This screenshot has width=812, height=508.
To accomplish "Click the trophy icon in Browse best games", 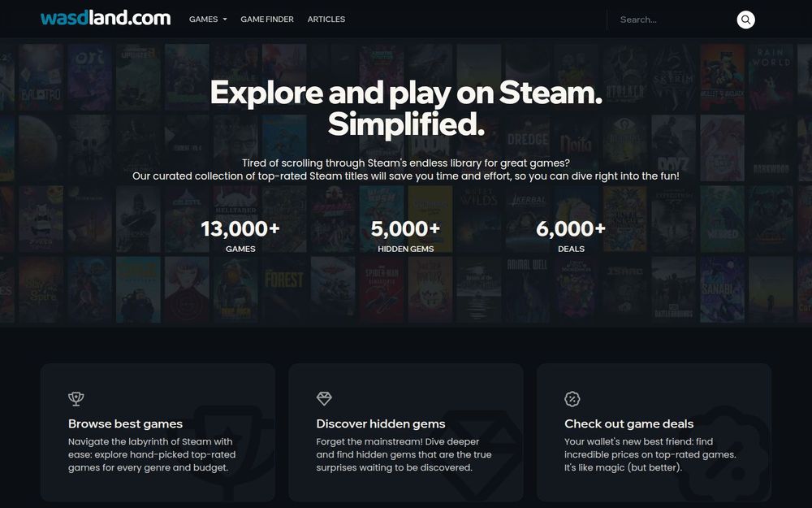I will [76, 398].
